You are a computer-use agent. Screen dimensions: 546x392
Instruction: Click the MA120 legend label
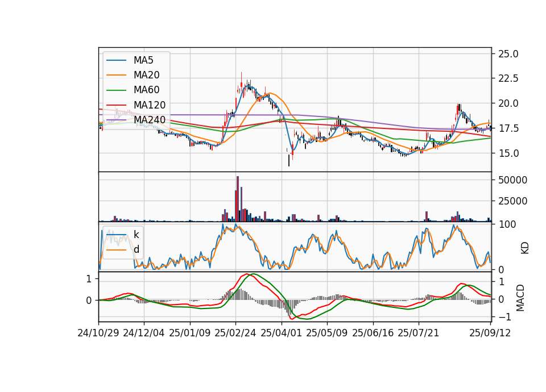pyautogui.click(x=150, y=105)
